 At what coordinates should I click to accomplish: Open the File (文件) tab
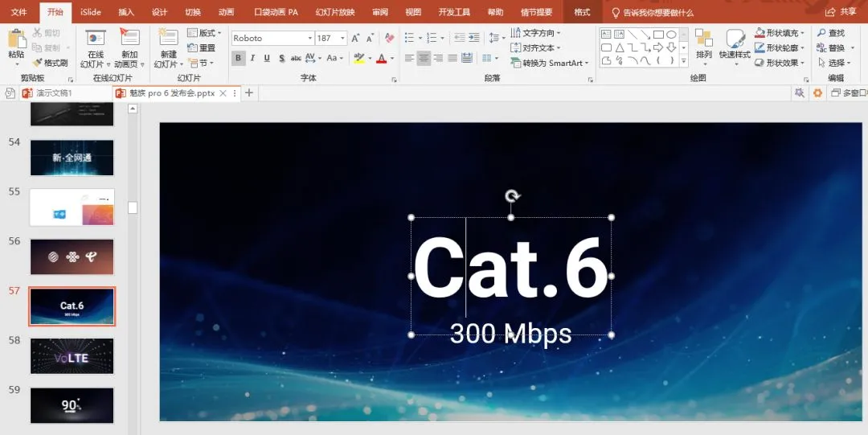pyautogui.click(x=18, y=12)
